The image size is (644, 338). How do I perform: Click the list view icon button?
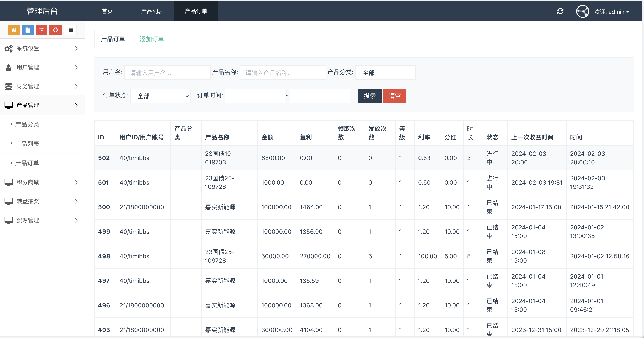point(70,30)
